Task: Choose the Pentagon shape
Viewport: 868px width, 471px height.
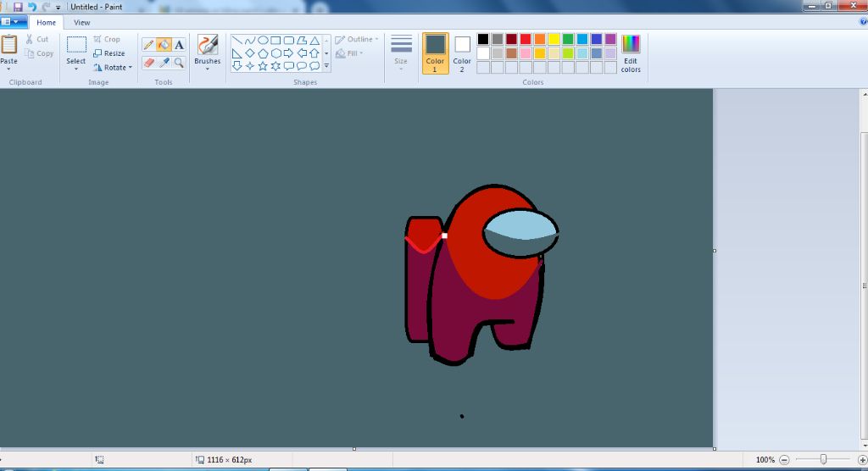Action: 263,53
